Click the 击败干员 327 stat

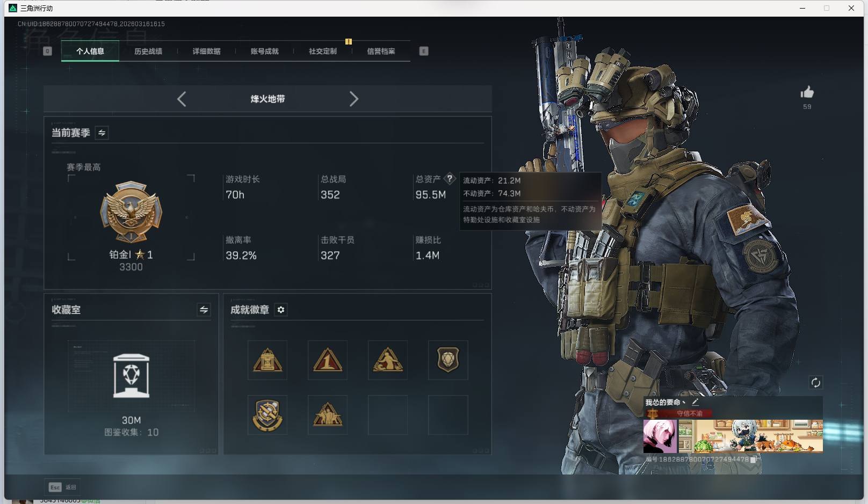[337, 248]
